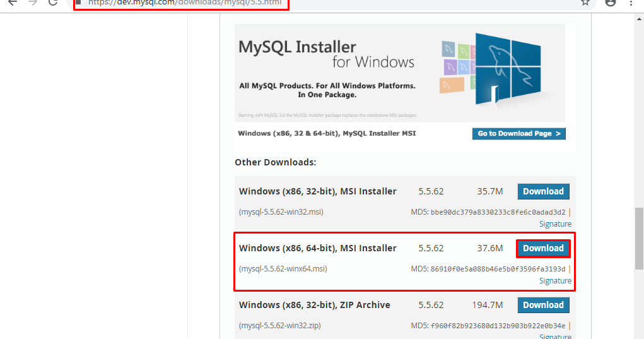644x339 pixels.
Task: Click Windows (x86, 32 & 64-bit), MySQL Installer MSI text
Action: point(327,133)
